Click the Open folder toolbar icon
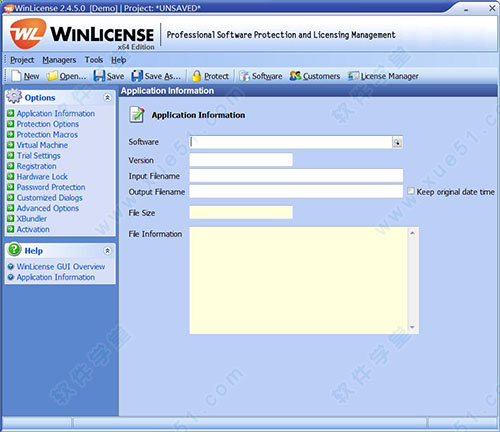The height and width of the screenshot is (432, 500). click(x=52, y=76)
